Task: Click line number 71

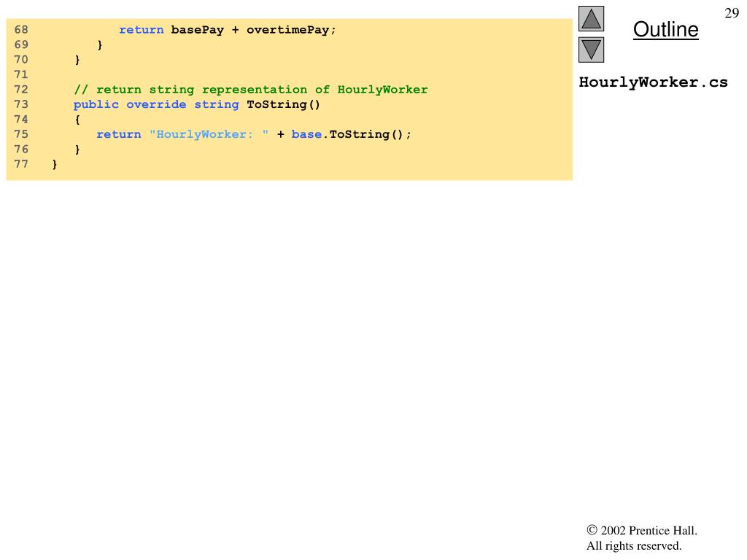Action: click(x=21, y=75)
